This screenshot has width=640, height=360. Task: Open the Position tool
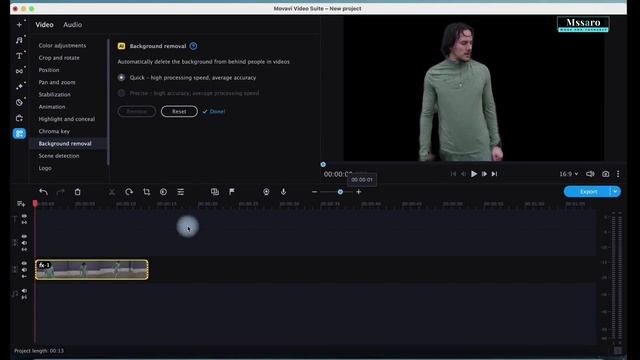pyautogui.click(x=49, y=70)
